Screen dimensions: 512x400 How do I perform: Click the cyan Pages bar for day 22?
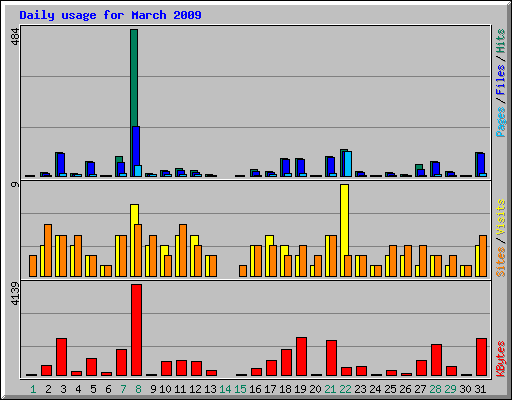pos(348,164)
